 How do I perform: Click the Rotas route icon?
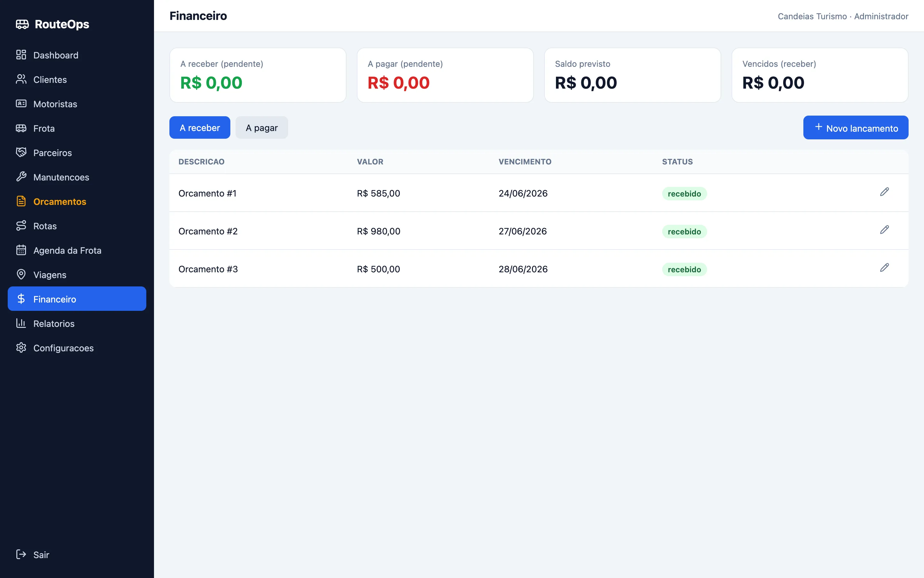coord(21,225)
